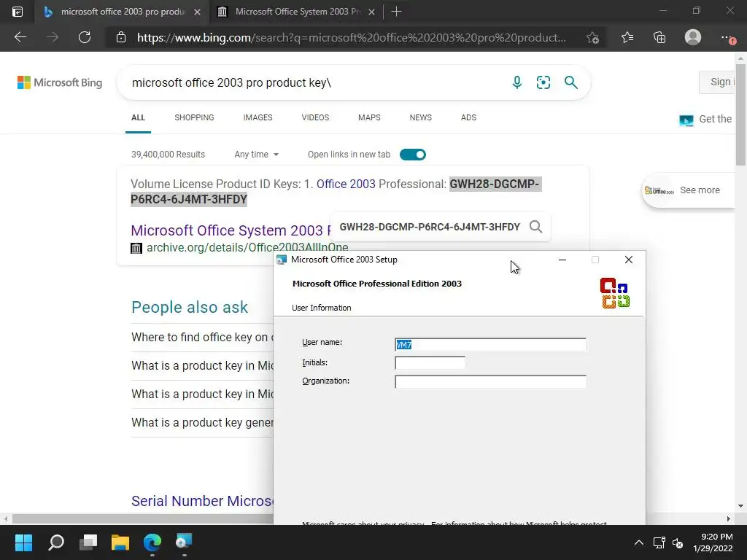Screen dimensions: 747x560
Task: Expand Where to find office key question
Action: click(203, 337)
